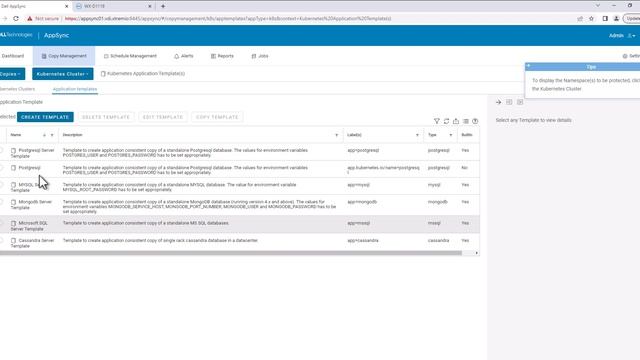Reload the browser page

click(x=16, y=18)
